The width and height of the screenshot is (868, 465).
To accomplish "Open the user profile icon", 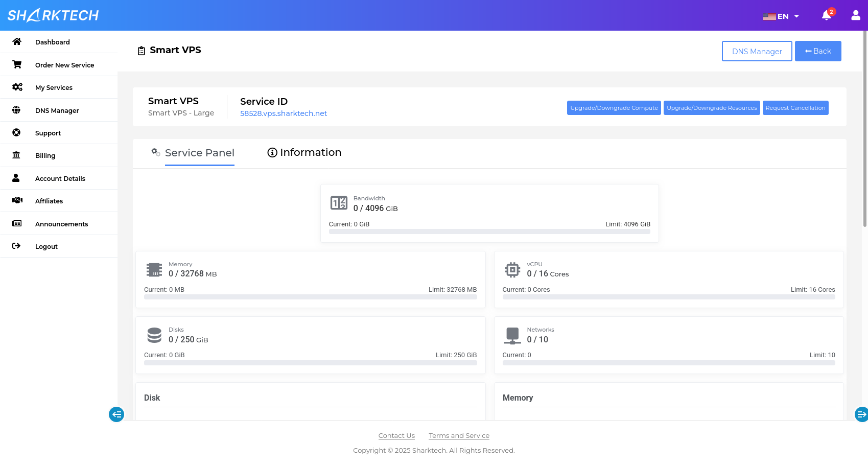I will coord(856,15).
